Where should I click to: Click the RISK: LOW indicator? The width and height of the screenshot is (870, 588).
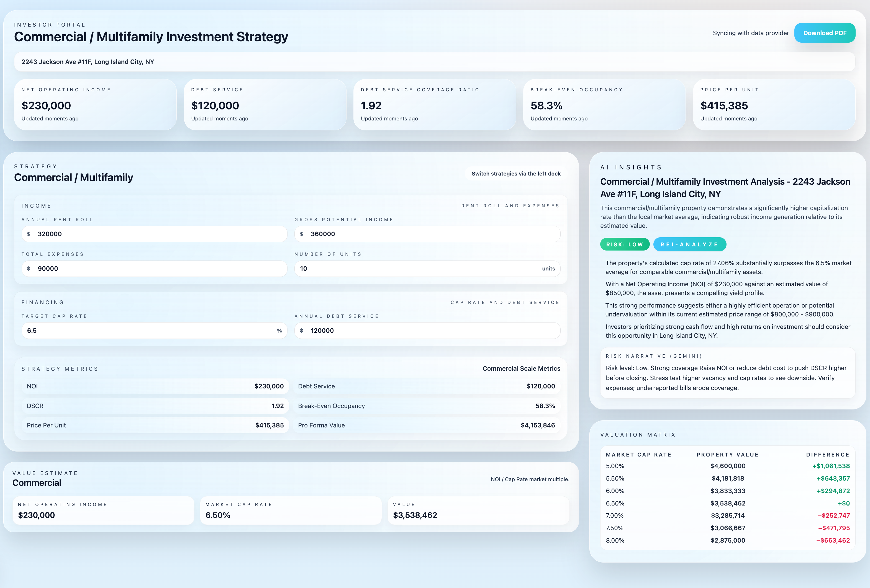[625, 244]
